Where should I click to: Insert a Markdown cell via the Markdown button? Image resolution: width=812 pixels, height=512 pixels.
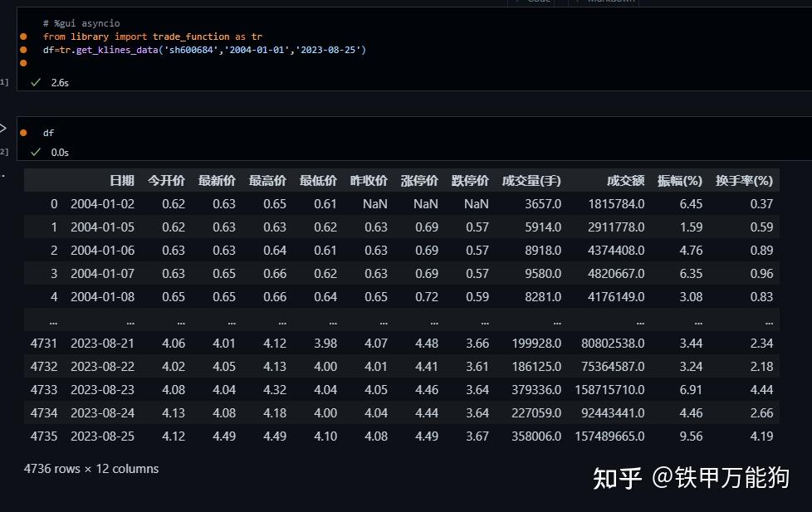(608, 2)
